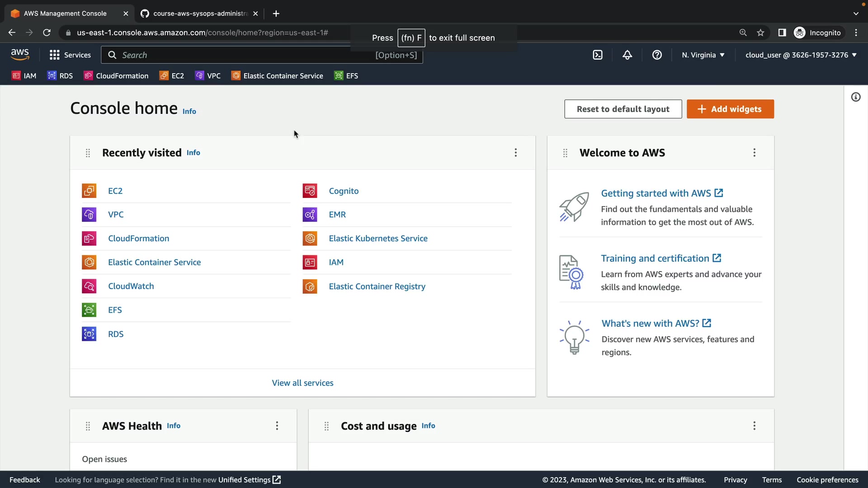868x488 pixels.
Task: Click the Cognito service icon
Action: click(x=310, y=191)
